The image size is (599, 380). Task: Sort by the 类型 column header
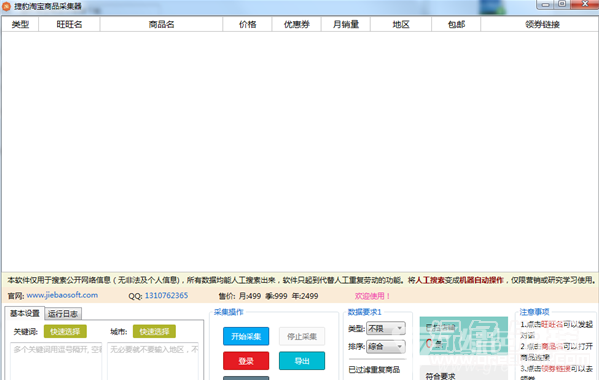20,24
